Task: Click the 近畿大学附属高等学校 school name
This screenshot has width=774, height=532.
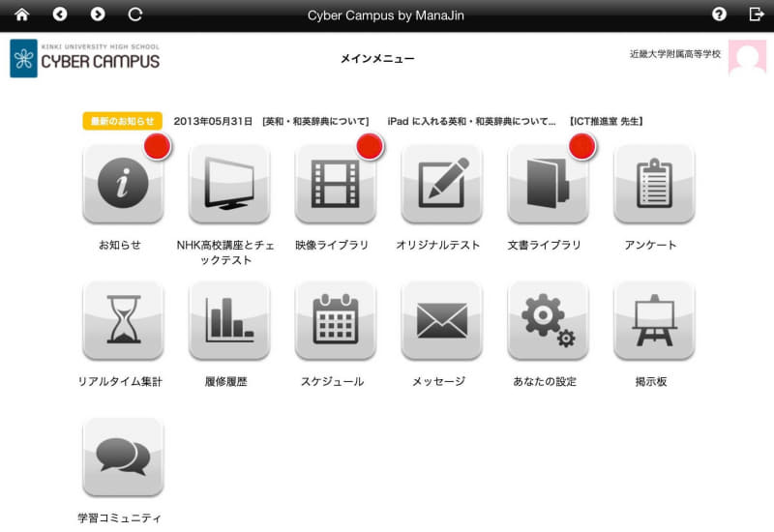Action: [674, 54]
